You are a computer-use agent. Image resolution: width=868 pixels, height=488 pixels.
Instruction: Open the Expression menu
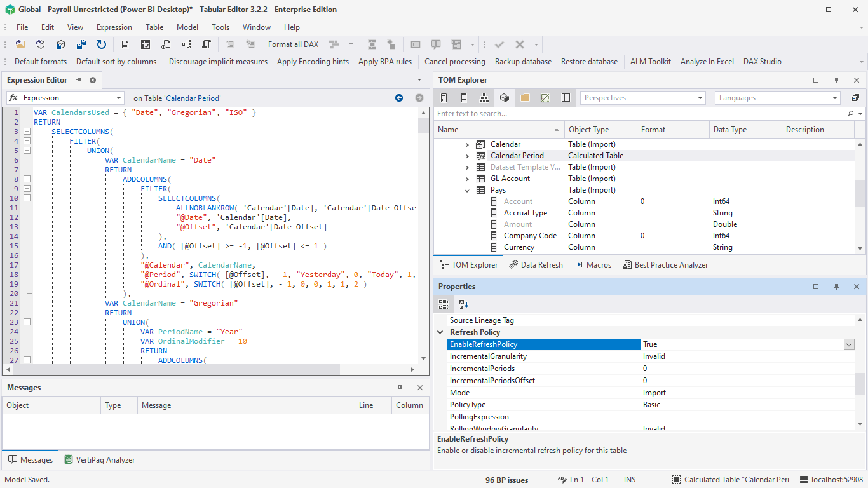coord(114,27)
